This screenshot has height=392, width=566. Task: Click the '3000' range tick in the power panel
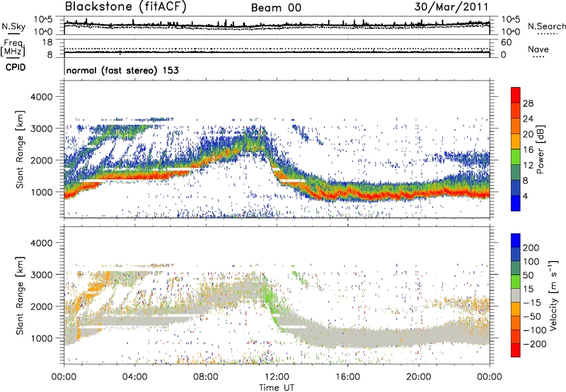pyautogui.click(x=42, y=129)
